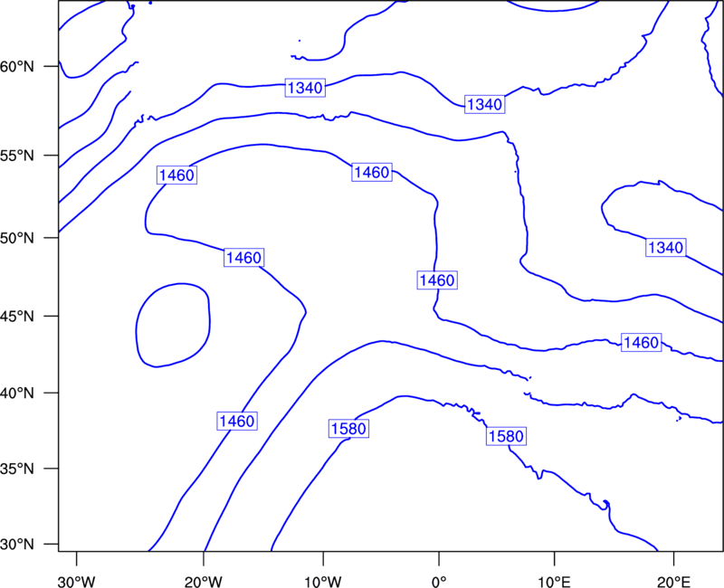724x588 pixels.
Task: Click the 30°N latitude label
Action: click(17, 545)
